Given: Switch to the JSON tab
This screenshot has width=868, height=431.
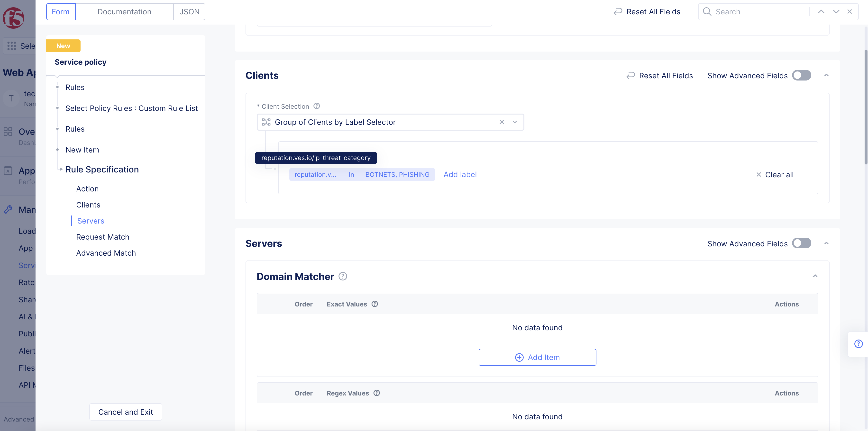Looking at the screenshot, I should (189, 12).
